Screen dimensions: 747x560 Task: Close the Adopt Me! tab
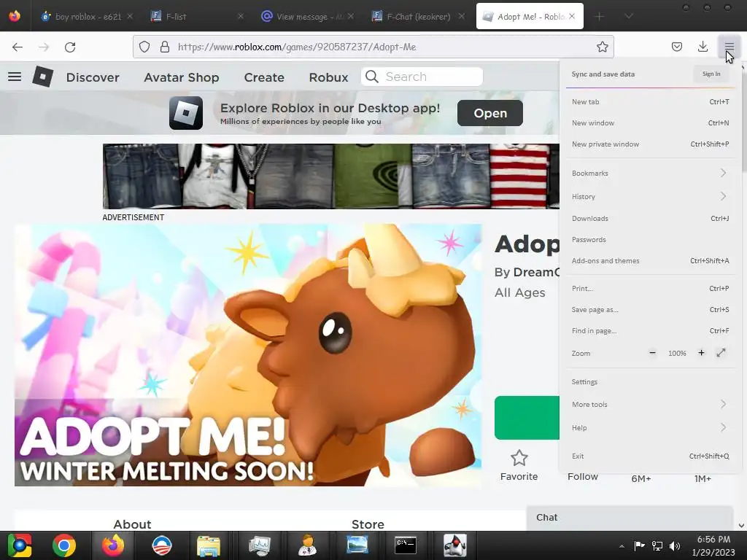pos(572,16)
